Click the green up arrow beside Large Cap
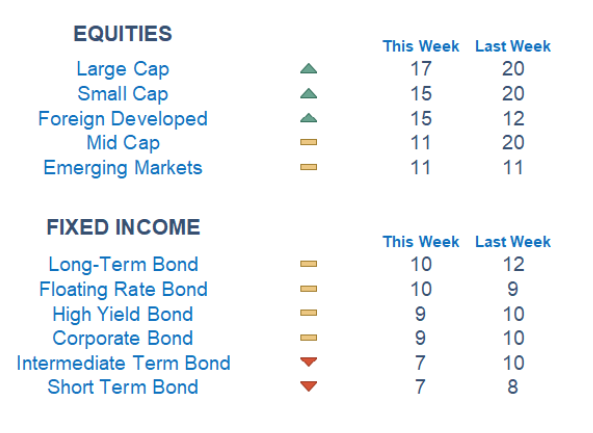This screenshot has height=433, width=593. click(308, 68)
